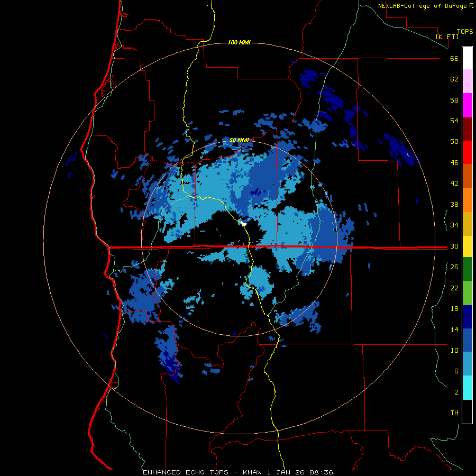
Task: Click the legend value 58
Action: 454,100
